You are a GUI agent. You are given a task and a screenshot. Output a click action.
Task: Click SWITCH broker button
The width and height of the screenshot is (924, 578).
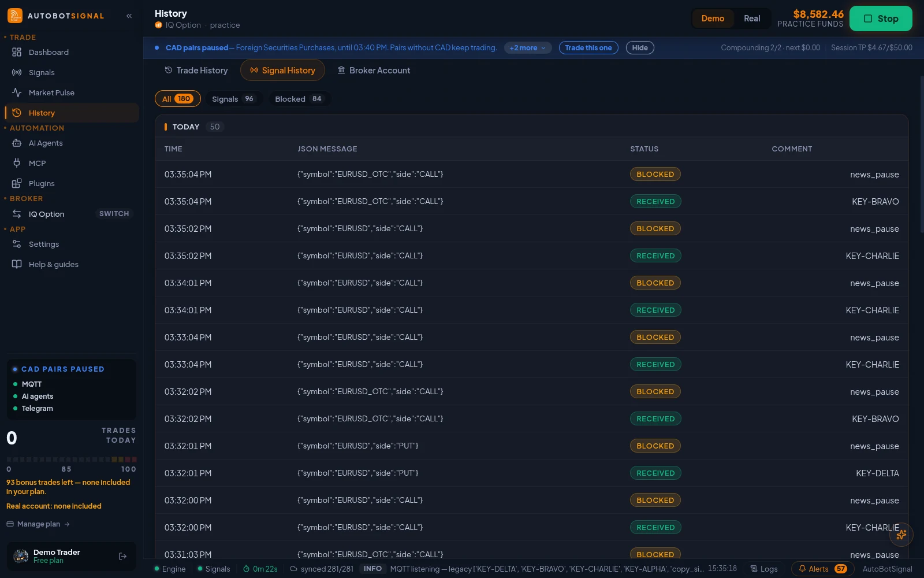[x=114, y=214]
